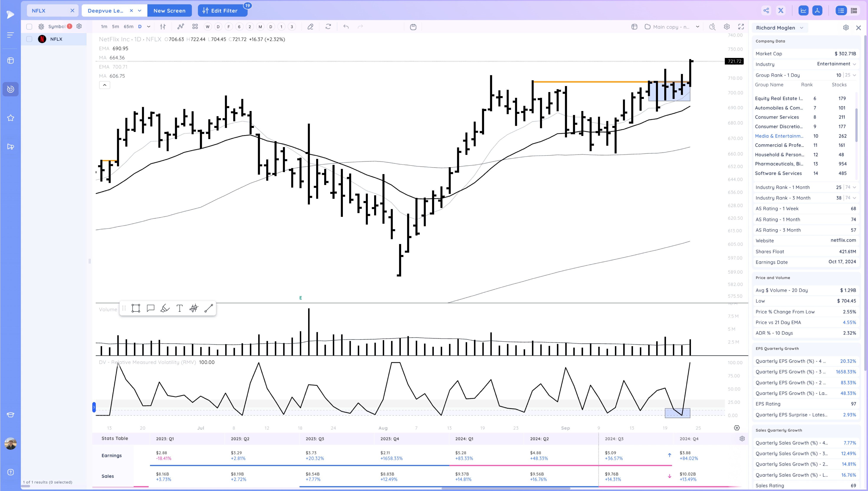Open the earnings calendar icon

[413, 27]
